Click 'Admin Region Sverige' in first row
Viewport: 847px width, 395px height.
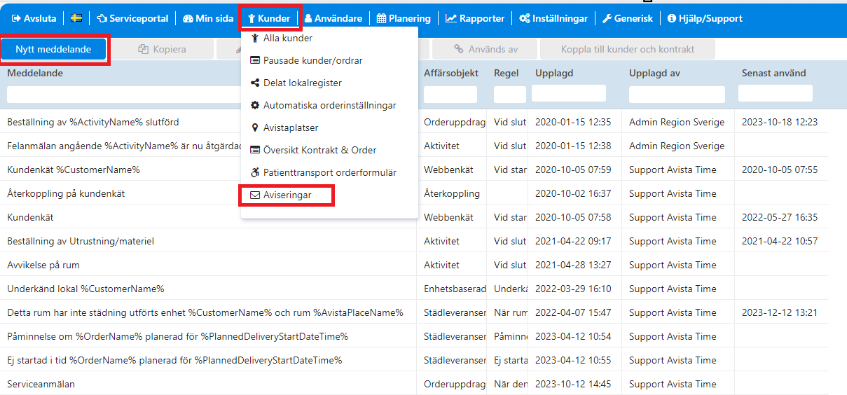676,122
